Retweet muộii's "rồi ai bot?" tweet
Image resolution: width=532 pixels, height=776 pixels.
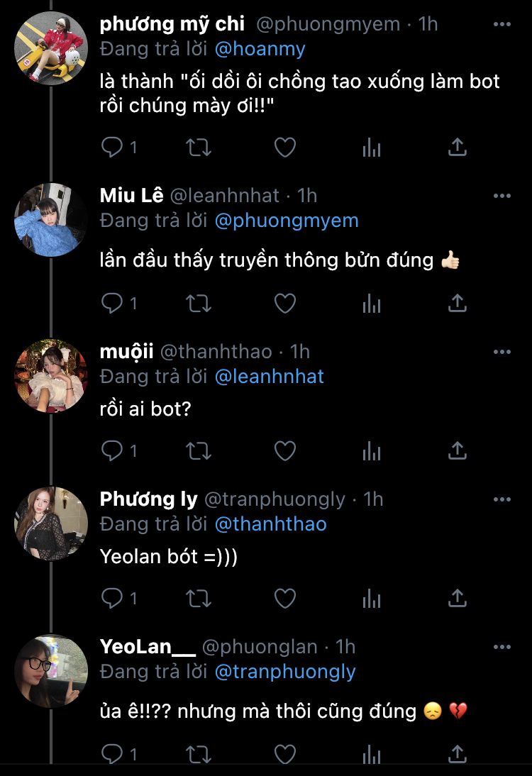click(198, 450)
